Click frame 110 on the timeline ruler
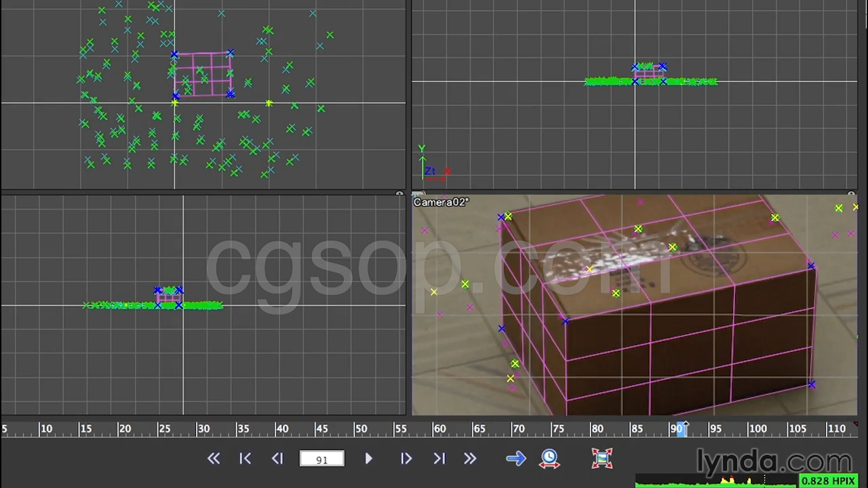This screenshot has height=488, width=868. pyautogui.click(x=836, y=428)
